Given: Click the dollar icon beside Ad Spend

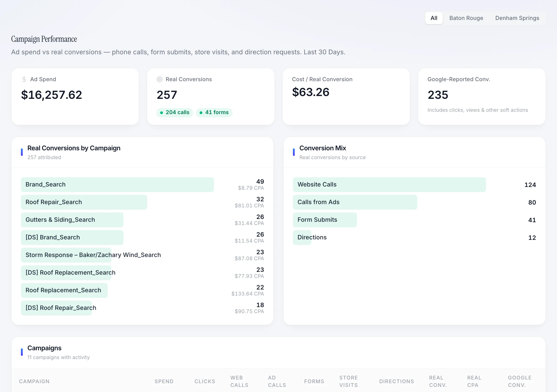Looking at the screenshot, I should pos(24,79).
